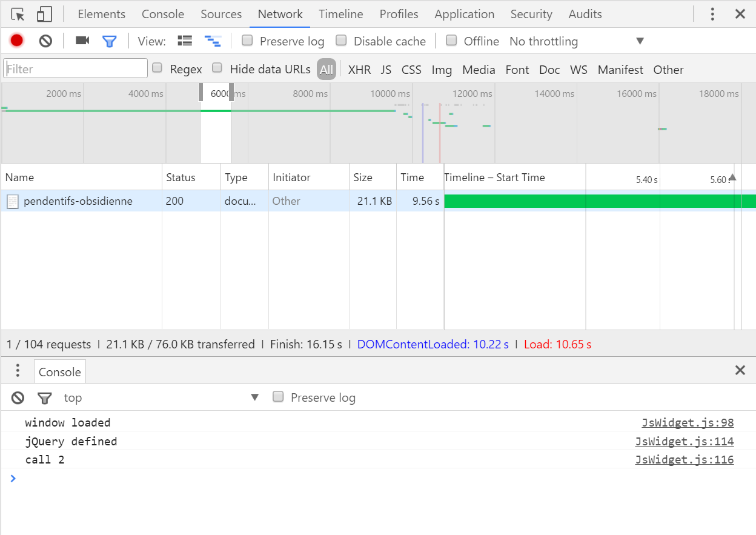Viewport: 756px width, 535px height.
Task: Open the Application tab
Action: pyautogui.click(x=465, y=14)
